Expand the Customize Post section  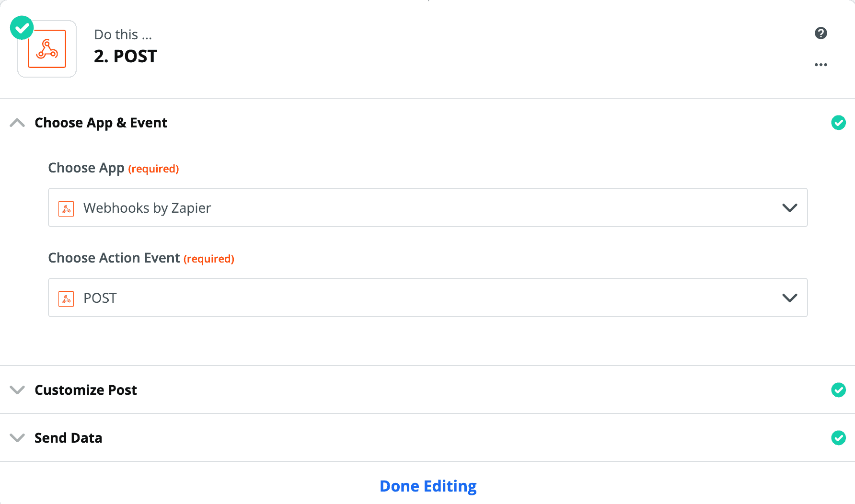tap(17, 390)
